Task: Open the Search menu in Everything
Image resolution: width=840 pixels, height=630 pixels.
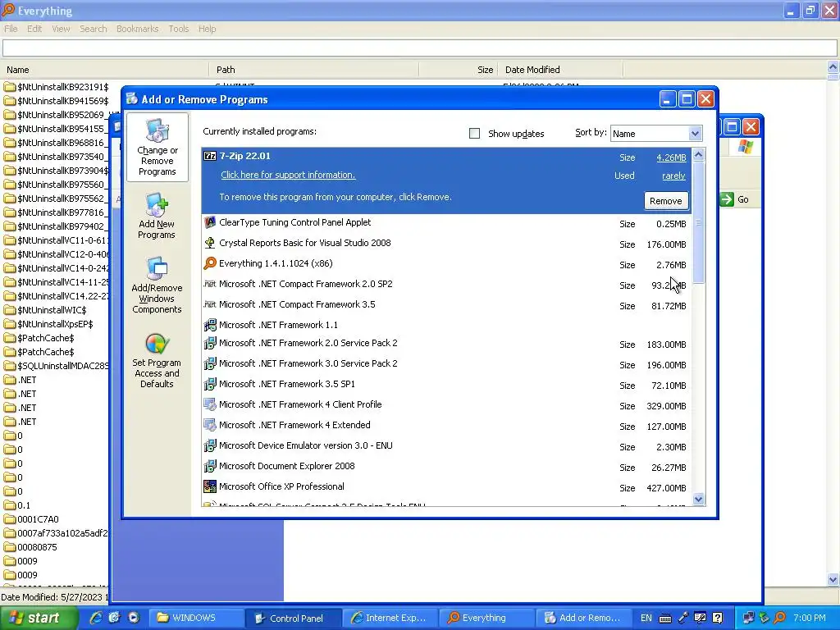Action: click(94, 29)
